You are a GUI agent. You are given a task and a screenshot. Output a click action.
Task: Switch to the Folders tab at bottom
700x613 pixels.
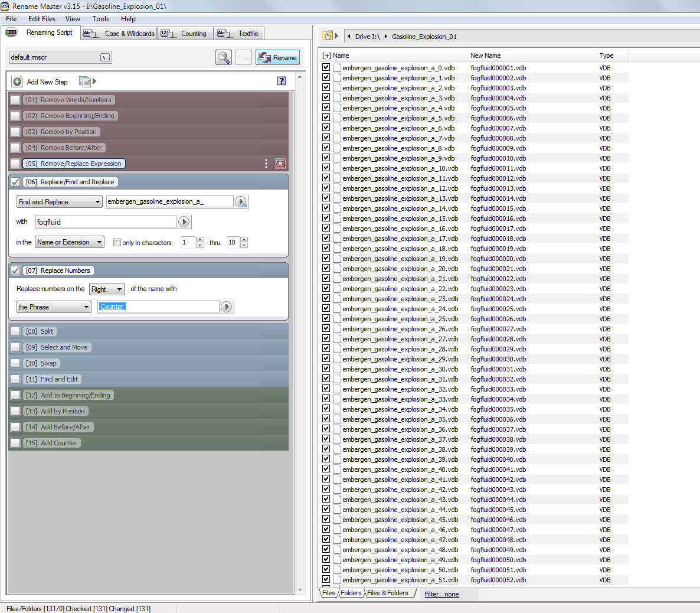[351, 594]
